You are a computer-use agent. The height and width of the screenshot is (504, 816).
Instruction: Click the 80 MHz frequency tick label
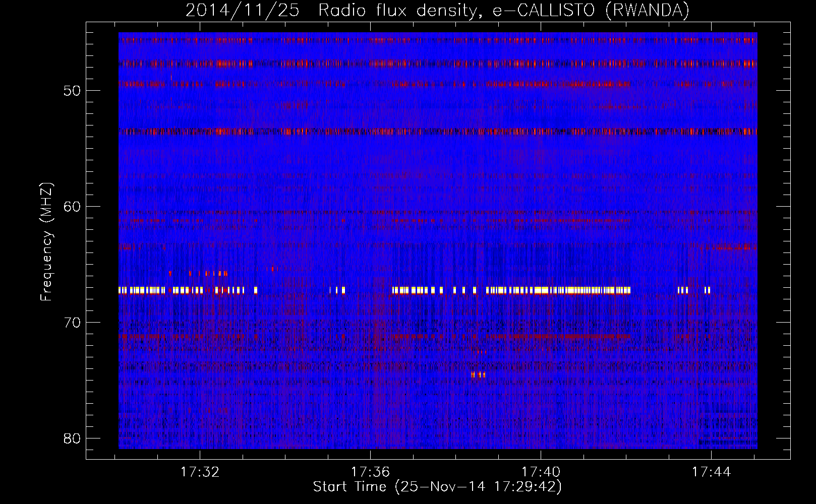point(73,438)
